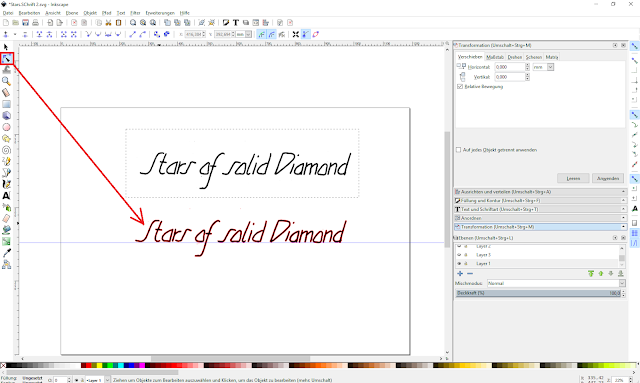
Task: Collapse Transformation panel row
Action: click(540, 227)
